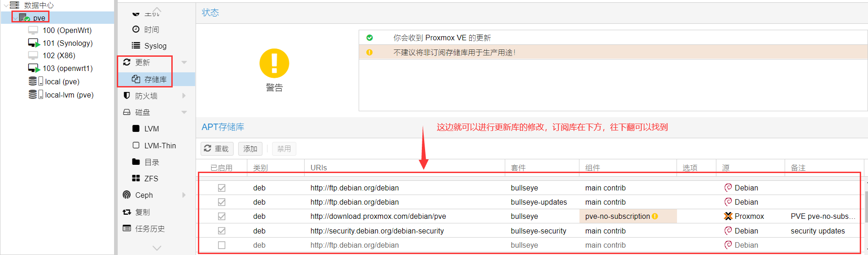Toggle enabled checkbox for bullseye-security repo
Viewport: 868px width, 255px height.
(222, 231)
